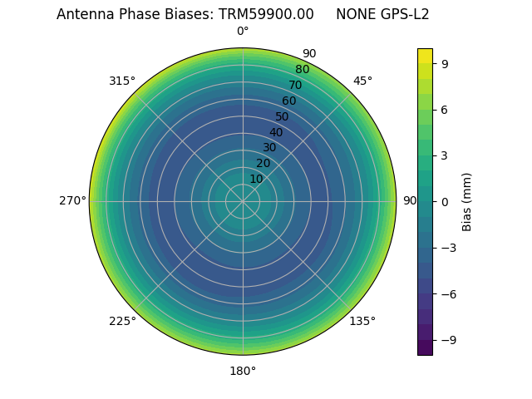Image resolution: width=532 pixels, height=399 pixels.
Task: Click the center of the polar plot
Action: pyautogui.click(x=243, y=201)
